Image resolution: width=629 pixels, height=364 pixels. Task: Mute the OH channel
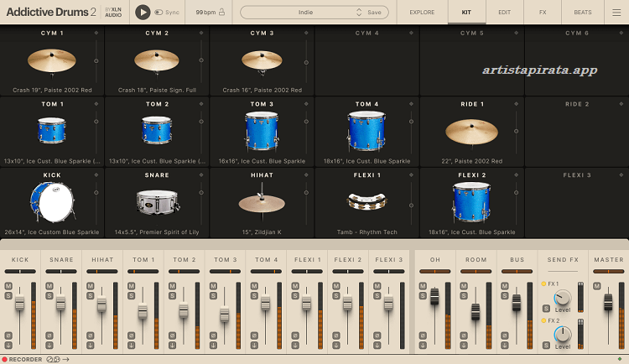[x=423, y=286]
